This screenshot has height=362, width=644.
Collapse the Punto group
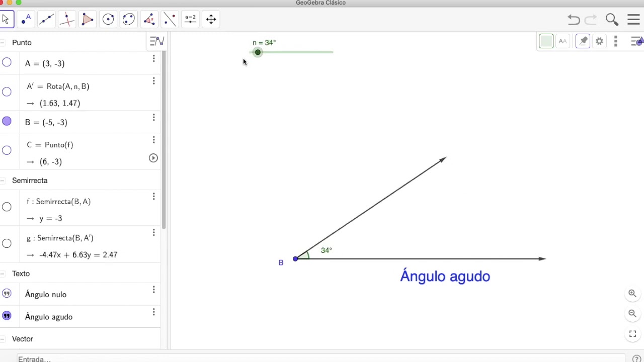pyautogui.click(x=3, y=43)
